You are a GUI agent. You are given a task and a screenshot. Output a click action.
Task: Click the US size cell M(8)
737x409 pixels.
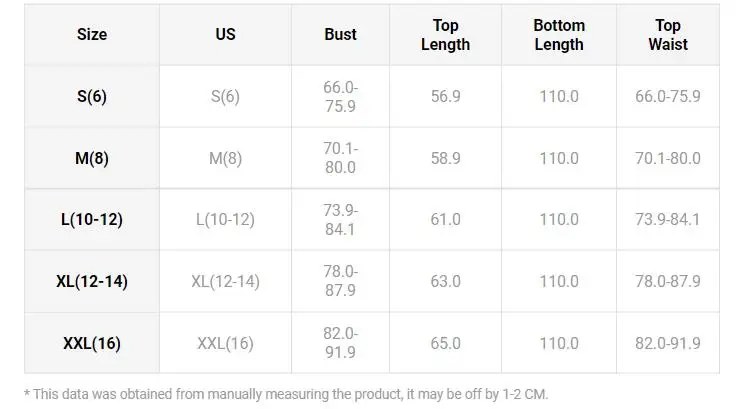tap(225, 158)
